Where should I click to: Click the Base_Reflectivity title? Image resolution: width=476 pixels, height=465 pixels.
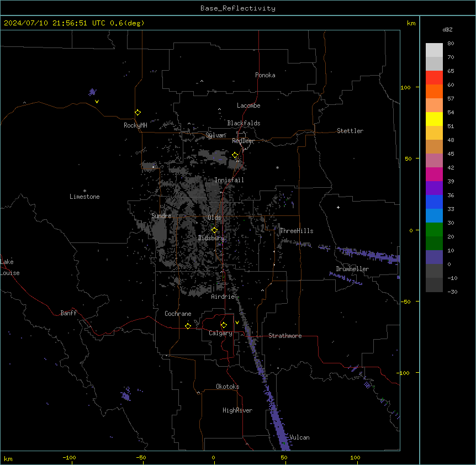click(x=238, y=8)
